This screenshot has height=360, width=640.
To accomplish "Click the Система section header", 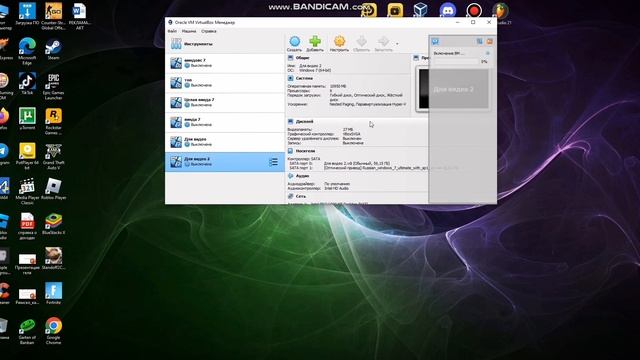I will (304, 78).
